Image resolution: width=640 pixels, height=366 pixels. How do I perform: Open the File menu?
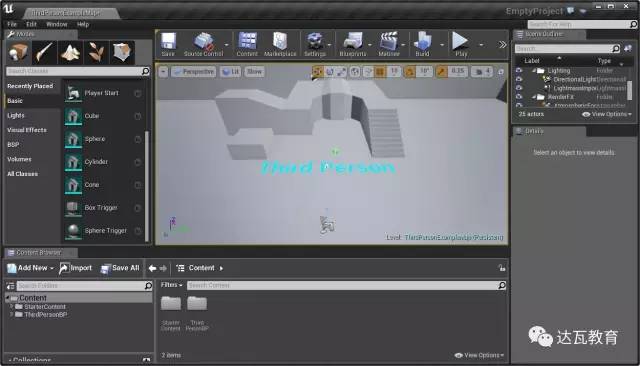click(x=12, y=24)
